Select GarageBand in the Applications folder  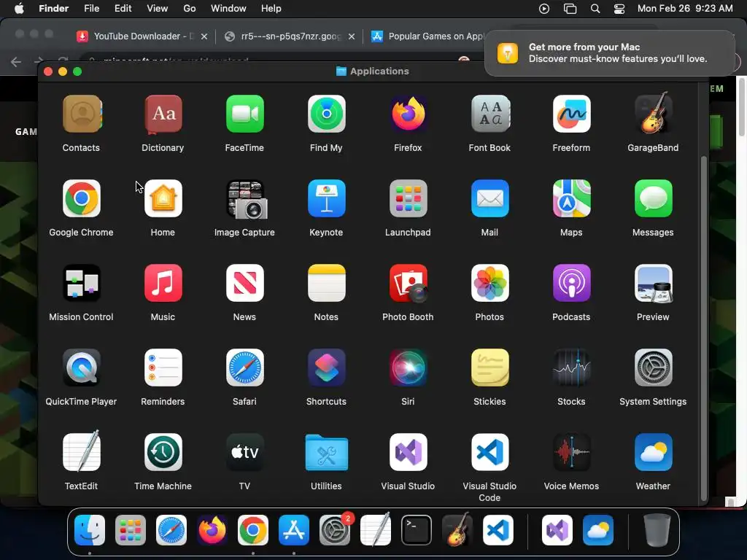click(653, 114)
